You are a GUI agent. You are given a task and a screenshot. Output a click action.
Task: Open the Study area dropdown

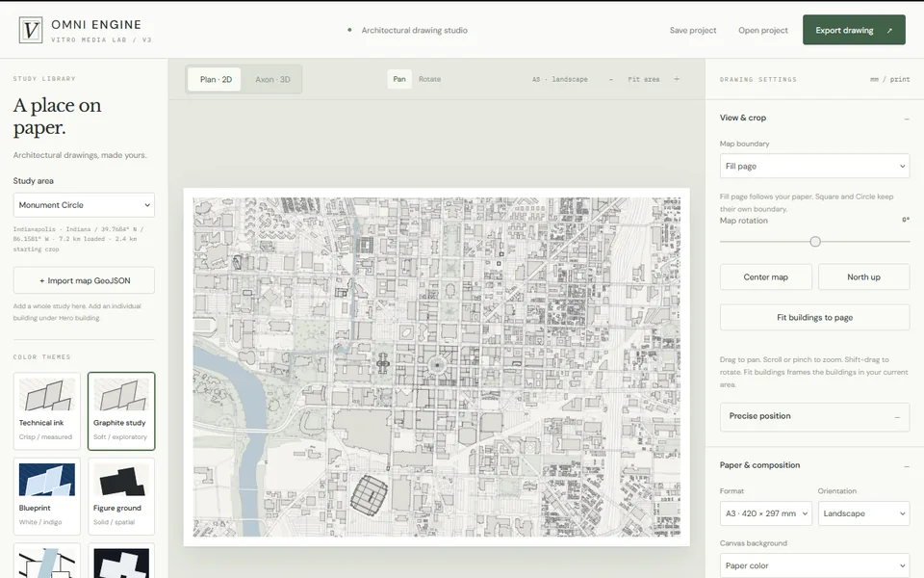click(x=84, y=205)
